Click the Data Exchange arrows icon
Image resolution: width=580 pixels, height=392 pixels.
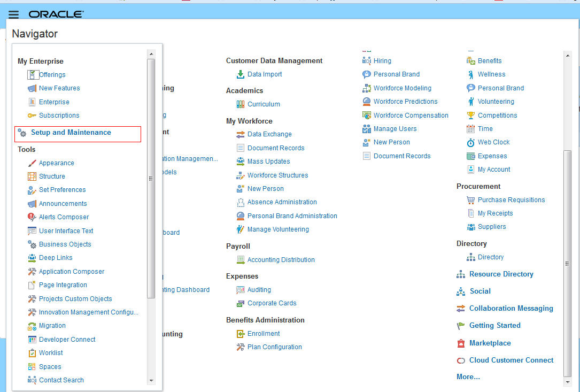point(241,134)
